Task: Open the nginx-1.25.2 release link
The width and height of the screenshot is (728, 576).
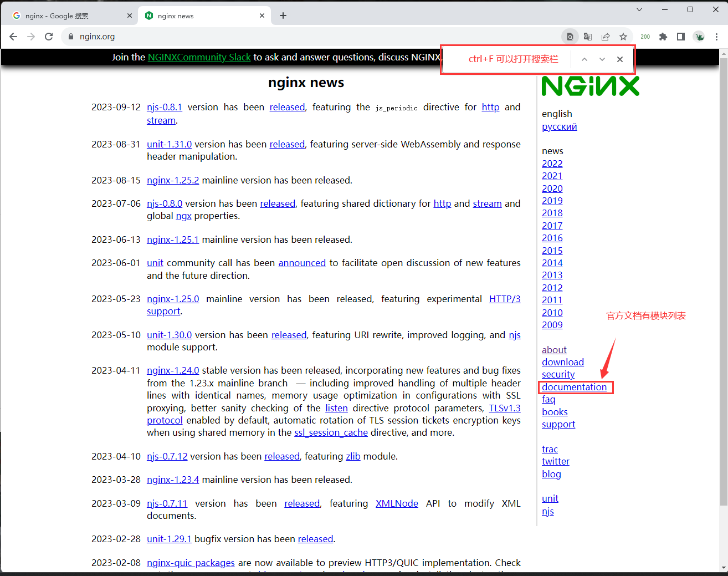Action: pyautogui.click(x=173, y=180)
